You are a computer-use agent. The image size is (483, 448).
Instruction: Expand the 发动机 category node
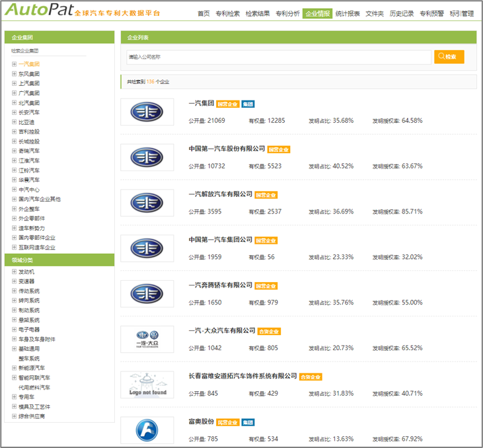pyautogui.click(x=14, y=272)
